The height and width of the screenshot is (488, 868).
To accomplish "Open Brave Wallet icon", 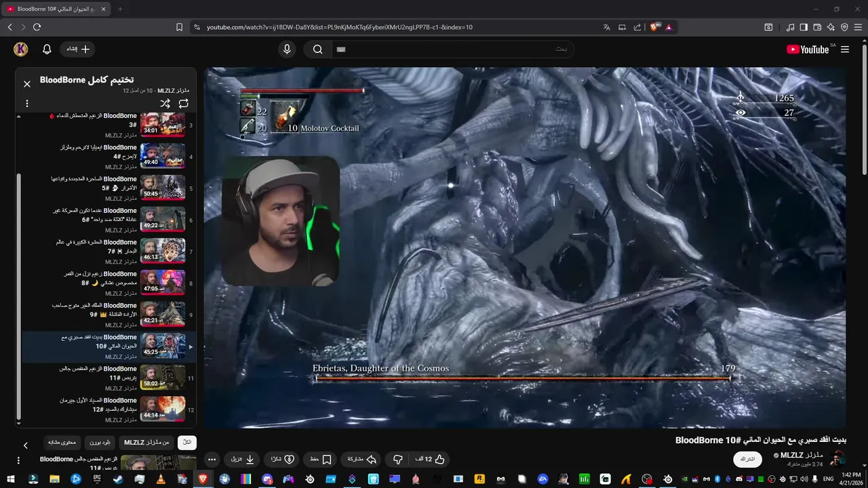I will 817,27.
